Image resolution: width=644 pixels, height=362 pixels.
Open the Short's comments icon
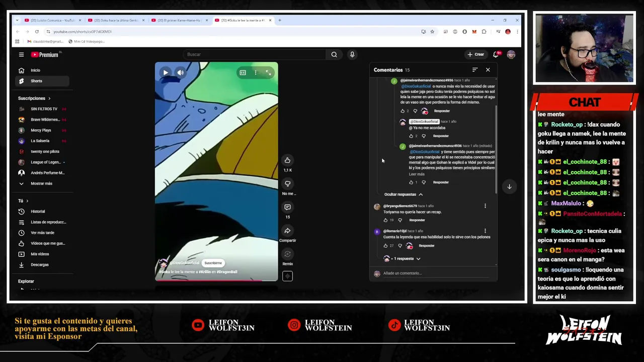(287, 207)
